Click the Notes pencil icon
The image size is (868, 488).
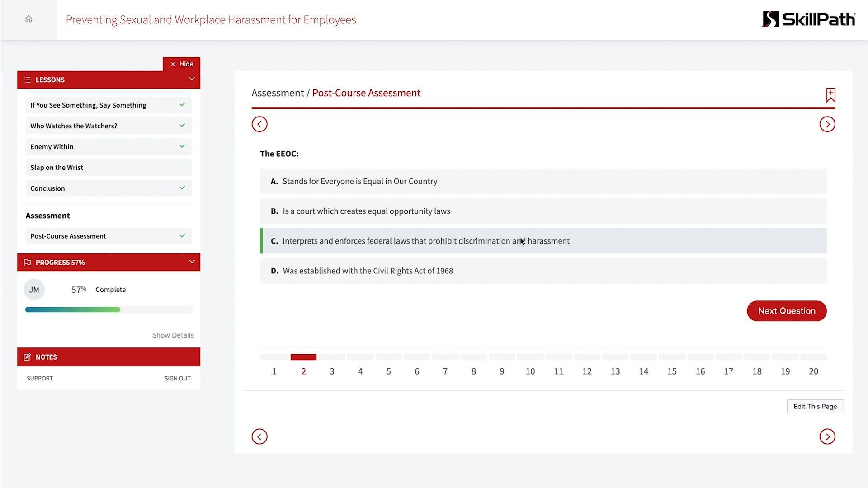[28, 357]
